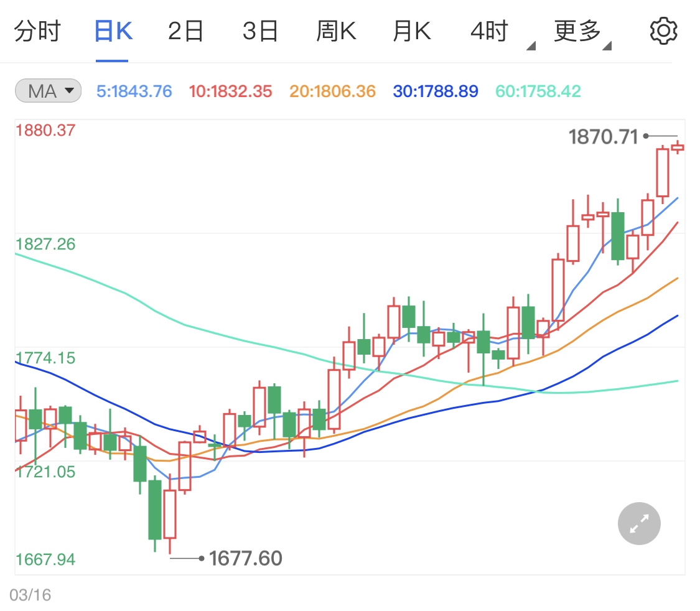Viewport: 700px width, 611px height.
Task: Open the 月K monthly chart tab
Action: (x=412, y=31)
